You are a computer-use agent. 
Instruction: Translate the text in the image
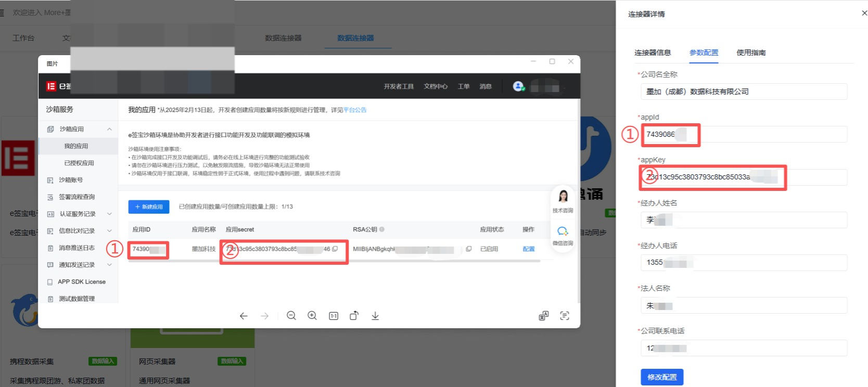pos(543,316)
